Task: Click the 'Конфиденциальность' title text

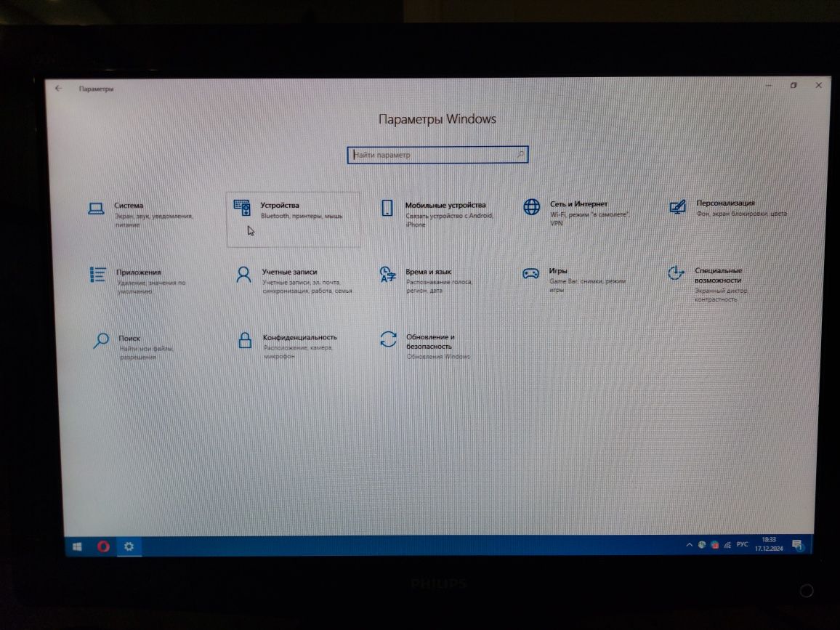Action: click(300, 337)
